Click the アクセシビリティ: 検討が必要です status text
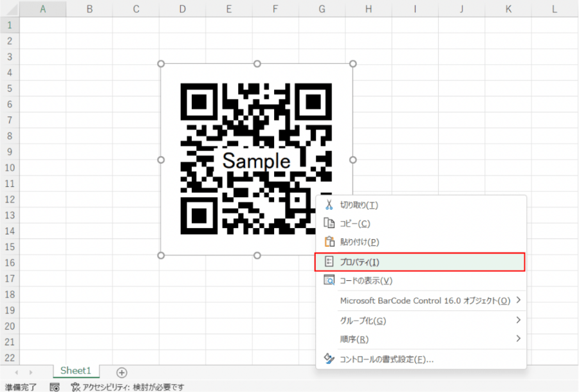The height and width of the screenshot is (392, 579). tap(133, 388)
